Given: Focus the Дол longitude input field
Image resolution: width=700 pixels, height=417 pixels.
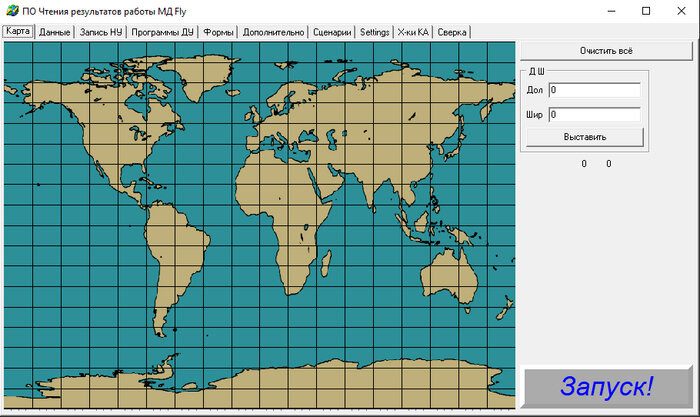Looking at the screenshot, I should point(594,90).
